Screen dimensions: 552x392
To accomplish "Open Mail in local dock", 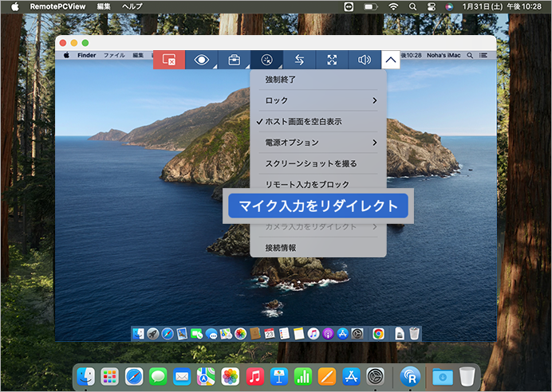I will pos(182,377).
